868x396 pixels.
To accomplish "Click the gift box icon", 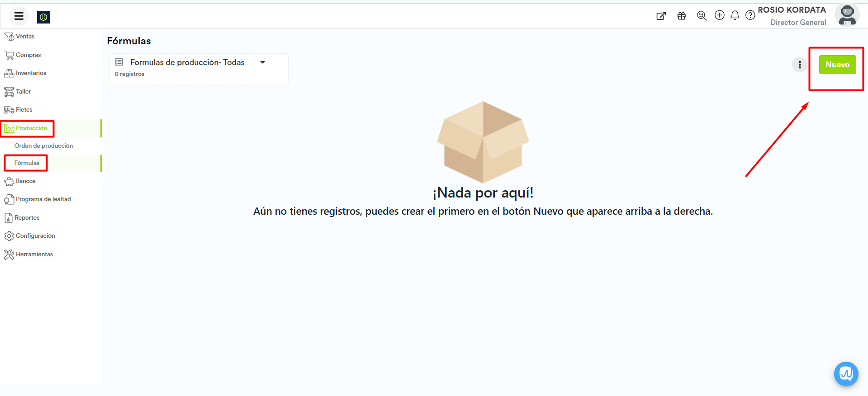I will click(x=682, y=16).
